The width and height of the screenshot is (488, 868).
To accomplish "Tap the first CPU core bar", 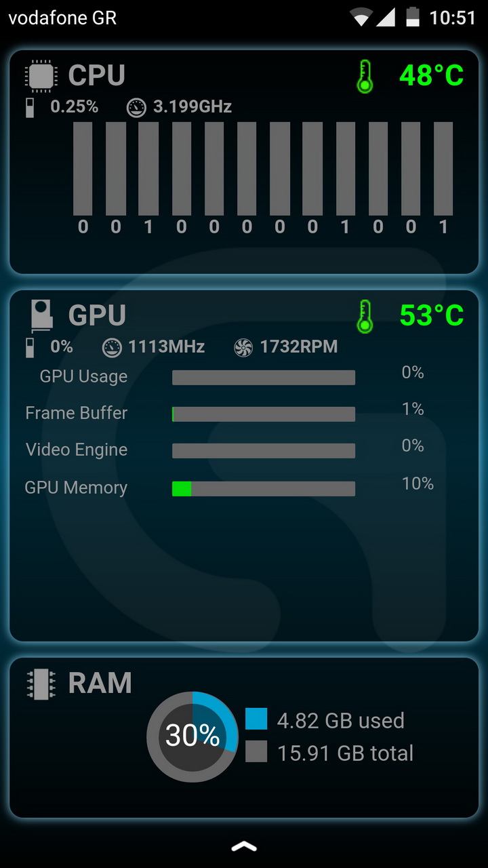I will tap(83, 169).
